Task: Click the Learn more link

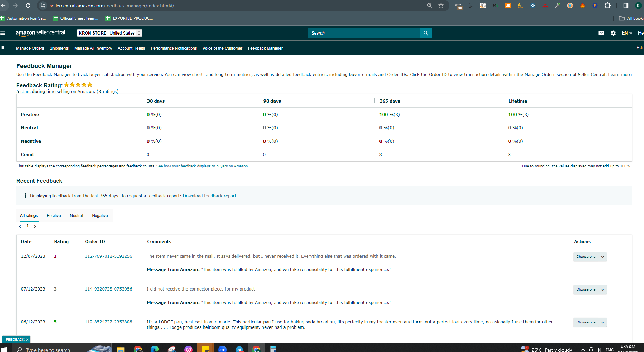Action: pos(620,75)
